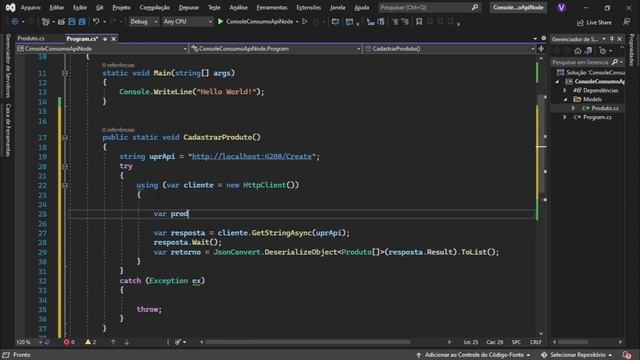The height and width of the screenshot is (360, 640).
Task: Show the error count indicator
Action: pos(69,342)
